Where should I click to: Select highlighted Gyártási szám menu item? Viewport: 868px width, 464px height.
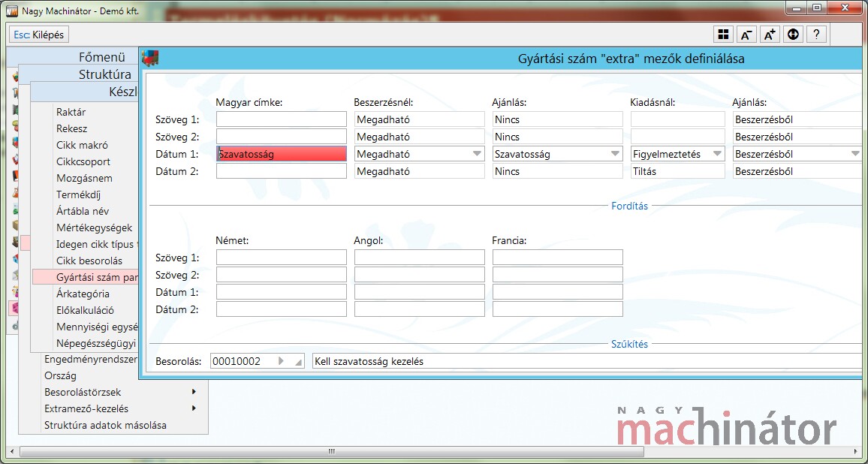tap(86, 277)
